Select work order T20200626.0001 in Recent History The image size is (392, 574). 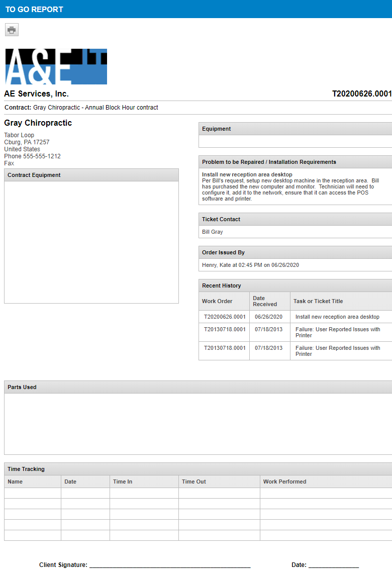tap(225, 317)
